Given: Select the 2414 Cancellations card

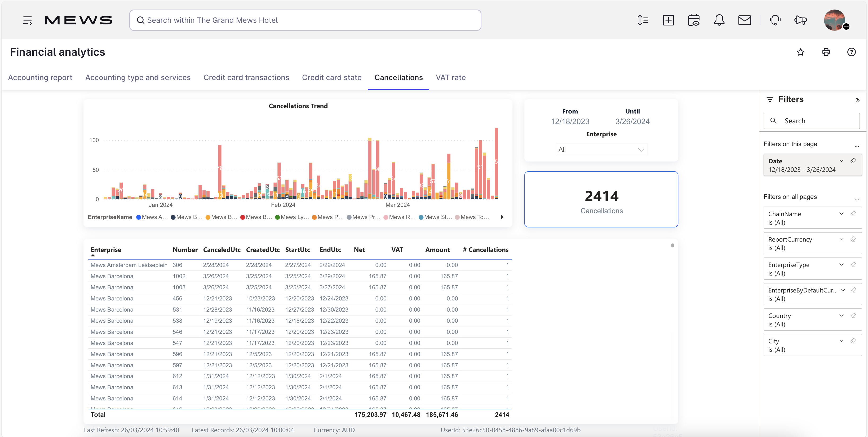Looking at the screenshot, I should [x=601, y=199].
